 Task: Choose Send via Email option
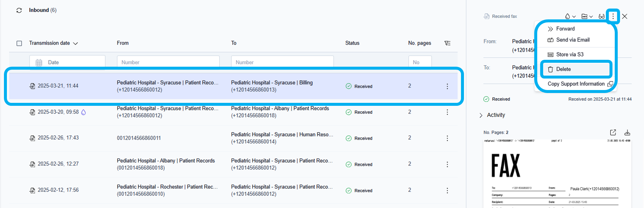572,40
